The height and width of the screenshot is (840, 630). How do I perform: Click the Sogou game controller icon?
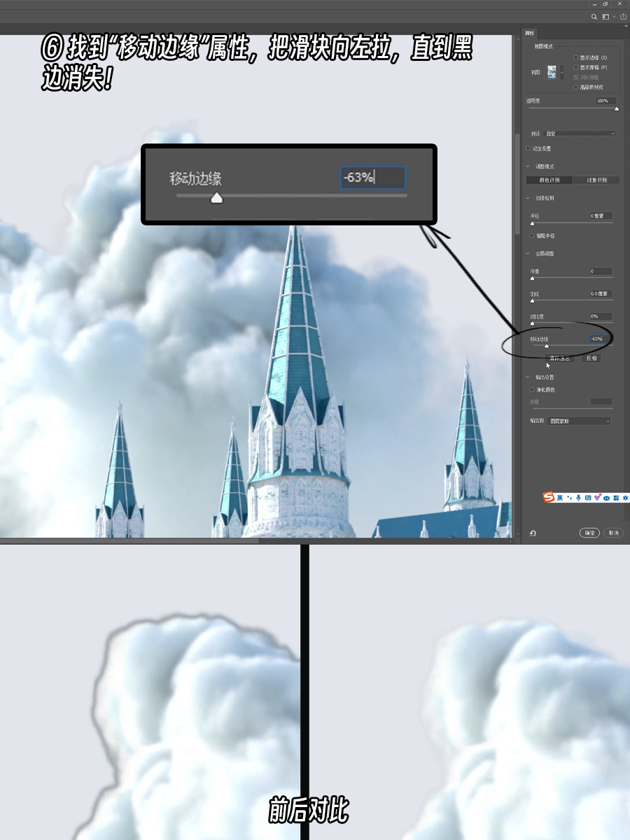coord(606,498)
